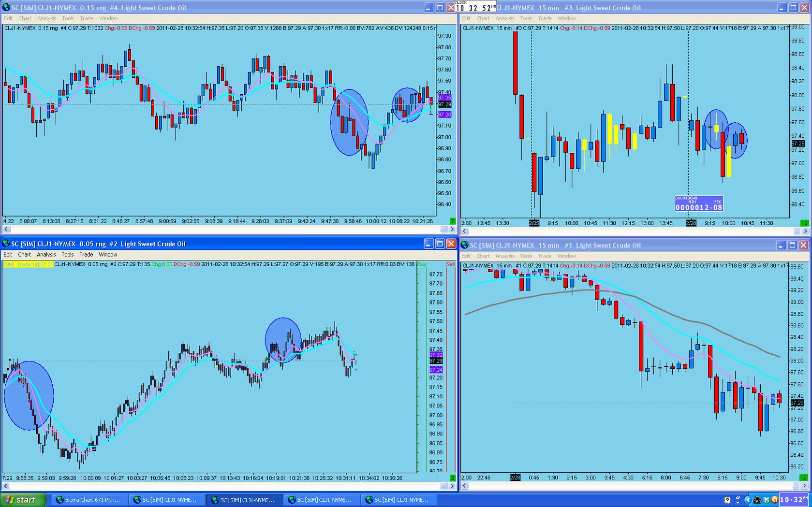Click the purple 97.24 price label on the #2 chart
Image resolution: width=812 pixels, height=507 pixels.
click(436, 370)
